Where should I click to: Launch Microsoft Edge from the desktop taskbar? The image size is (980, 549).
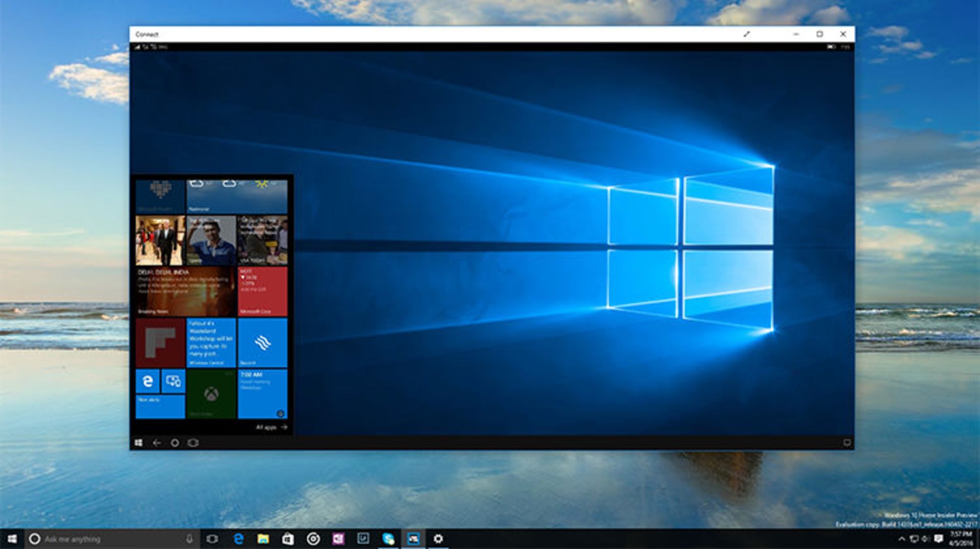click(238, 539)
